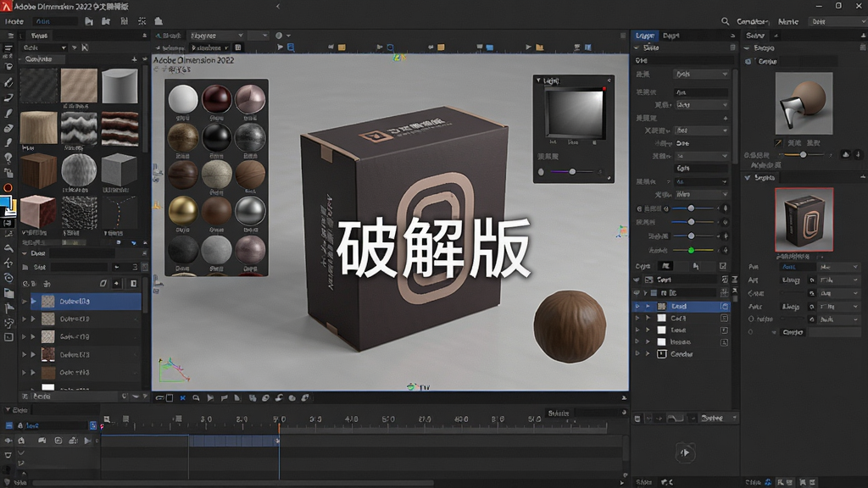The width and height of the screenshot is (868, 488).
Task: Click the cloud icon beside orange slider
Action: click(845, 154)
